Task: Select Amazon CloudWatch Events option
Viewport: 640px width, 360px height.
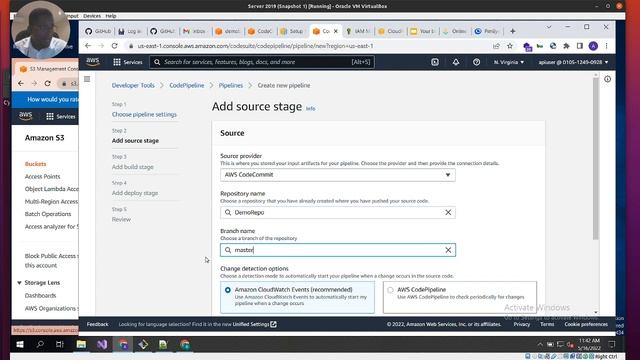Action: [297, 297]
